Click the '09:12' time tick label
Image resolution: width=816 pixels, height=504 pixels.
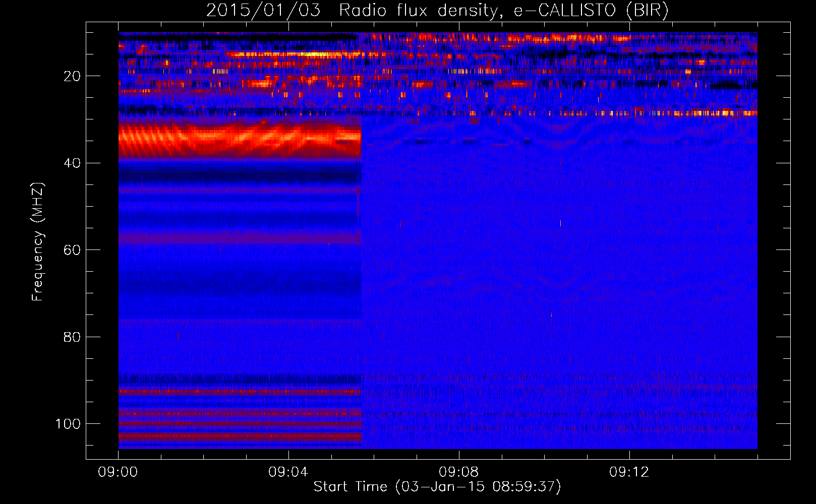point(629,472)
